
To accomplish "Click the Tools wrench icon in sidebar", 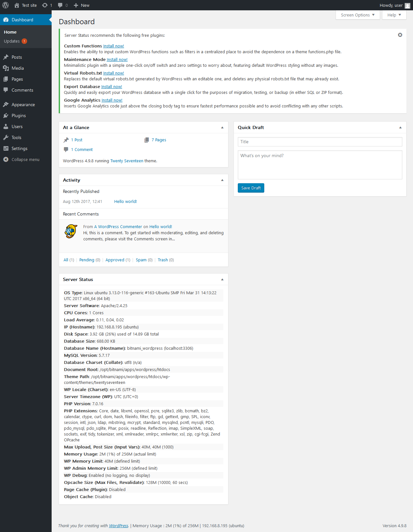I will click(x=6, y=137).
